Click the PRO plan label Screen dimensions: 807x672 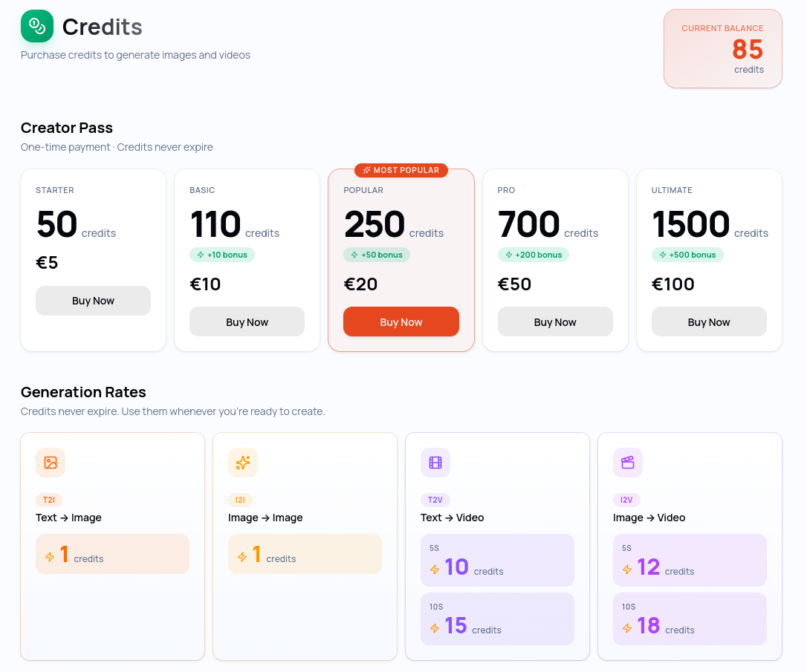(507, 190)
